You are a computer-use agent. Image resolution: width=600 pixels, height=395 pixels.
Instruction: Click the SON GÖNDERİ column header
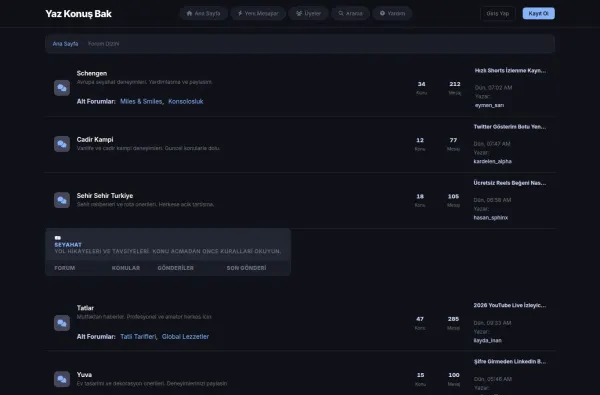[246, 268]
